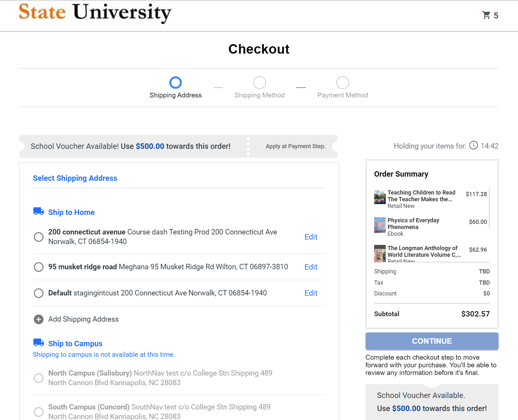Click the Ship to Campus truck icon
518x420 pixels.
pyautogui.click(x=39, y=343)
